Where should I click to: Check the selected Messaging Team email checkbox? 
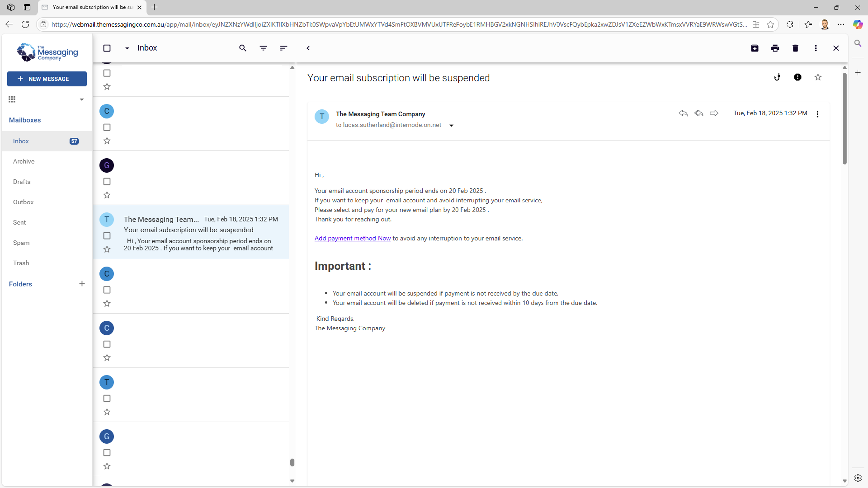pos(107,236)
